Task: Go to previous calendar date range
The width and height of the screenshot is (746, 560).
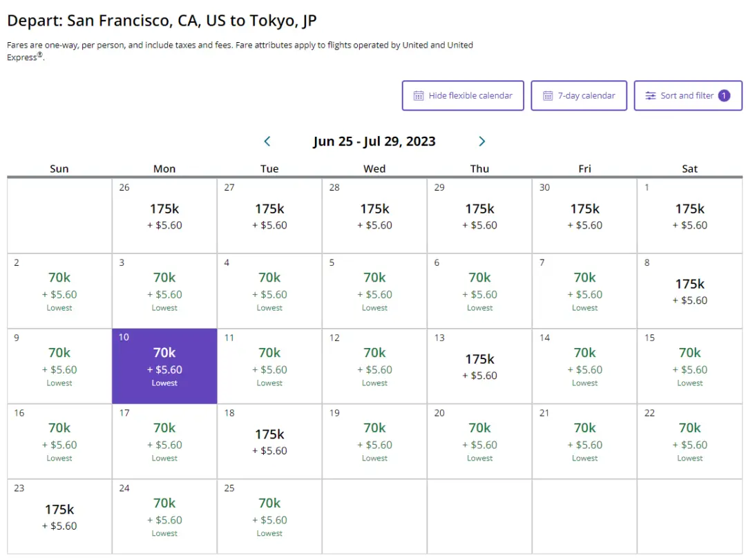Action: [267, 142]
